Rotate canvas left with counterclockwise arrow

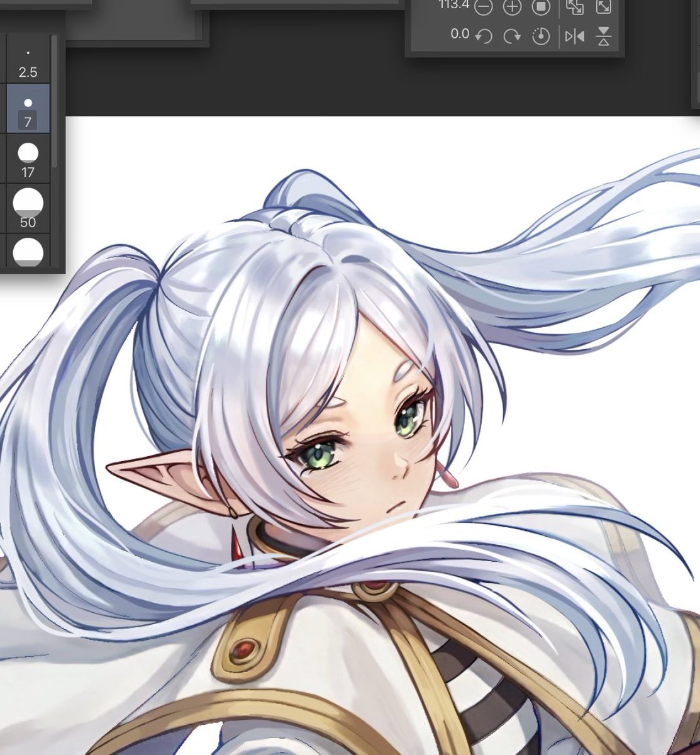pos(483,36)
